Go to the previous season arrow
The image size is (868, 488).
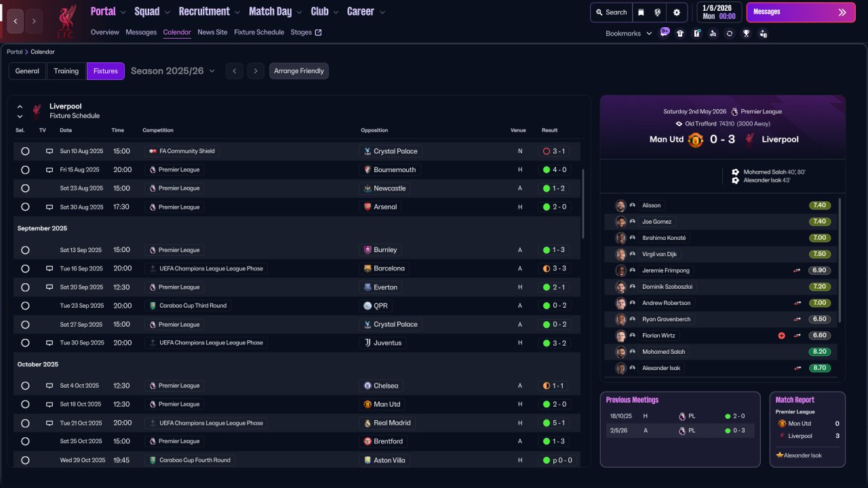pos(234,71)
